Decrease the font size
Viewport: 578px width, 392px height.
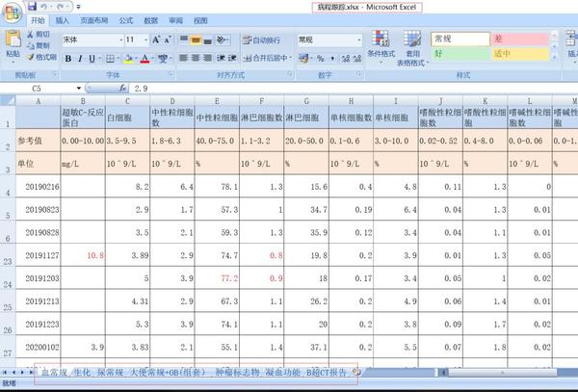point(168,39)
